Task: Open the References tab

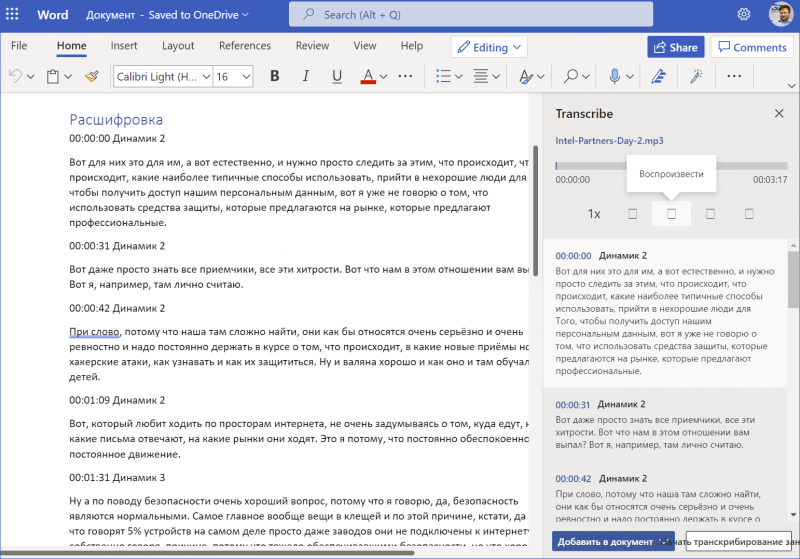Action: 245,46
